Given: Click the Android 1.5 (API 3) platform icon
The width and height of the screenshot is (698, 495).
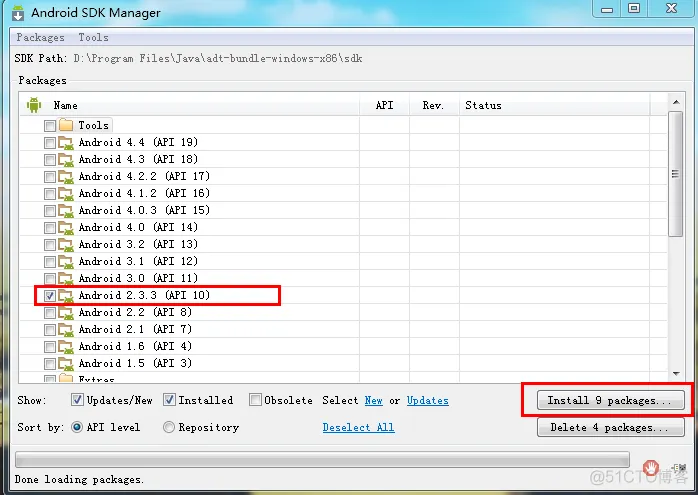Looking at the screenshot, I should click(x=66, y=364).
